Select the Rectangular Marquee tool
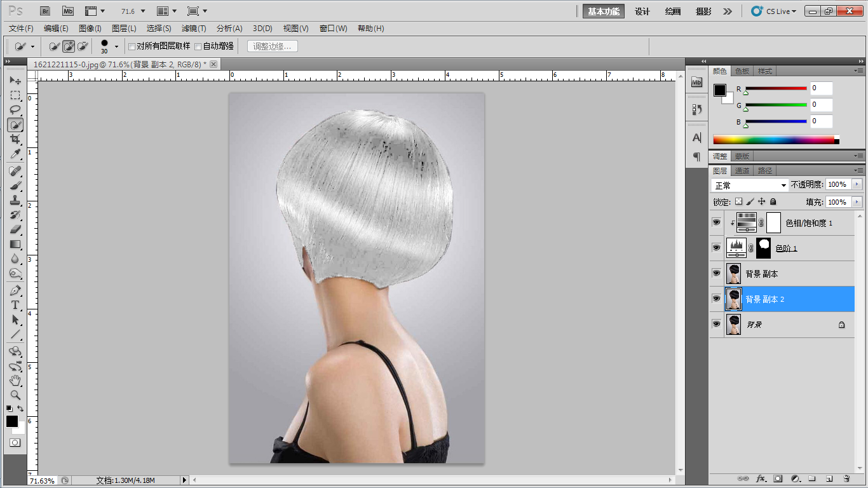Viewport: 868px width, 488px height. [x=15, y=95]
